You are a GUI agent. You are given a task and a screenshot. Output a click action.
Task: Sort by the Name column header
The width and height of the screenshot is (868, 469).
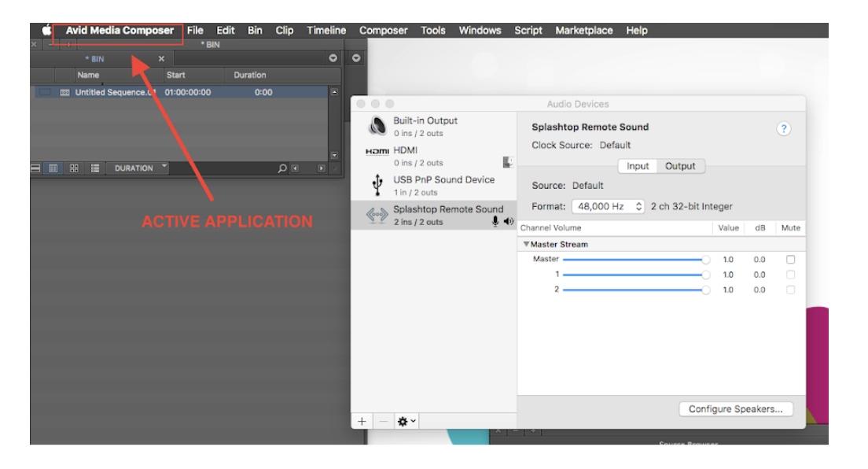88,75
